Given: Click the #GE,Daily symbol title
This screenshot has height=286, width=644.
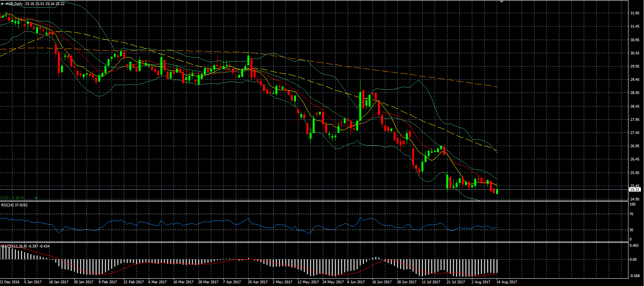Looking at the screenshot, I should click(14, 4).
